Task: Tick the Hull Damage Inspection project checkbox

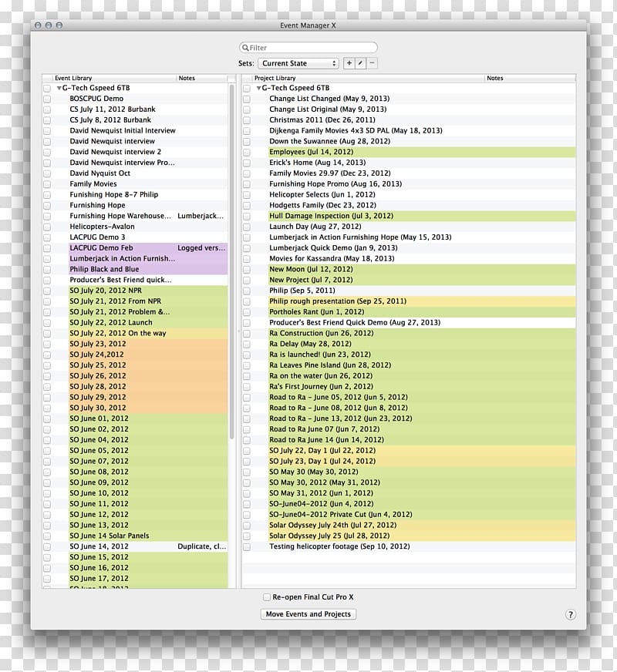Action: pyautogui.click(x=247, y=216)
